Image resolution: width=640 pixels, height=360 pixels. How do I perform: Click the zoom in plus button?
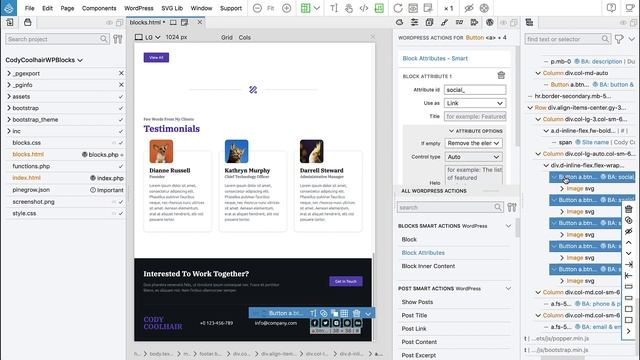coord(287,8)
